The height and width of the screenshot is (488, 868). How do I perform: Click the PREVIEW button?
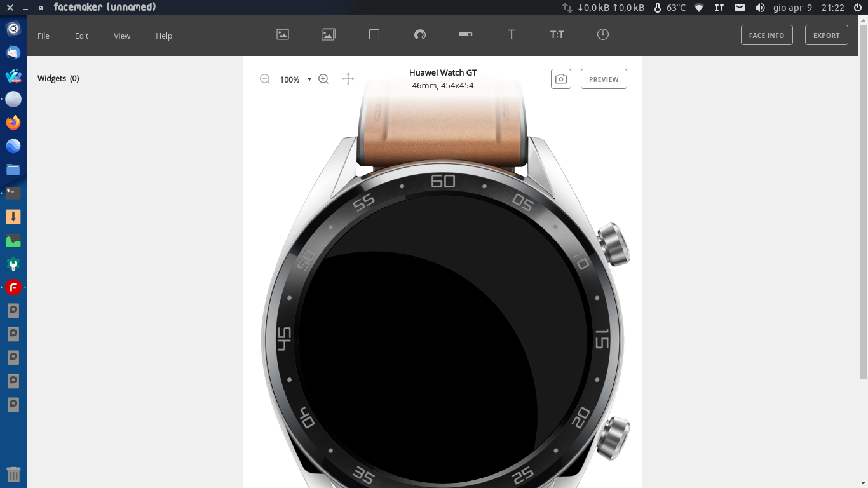click(604, 79)
